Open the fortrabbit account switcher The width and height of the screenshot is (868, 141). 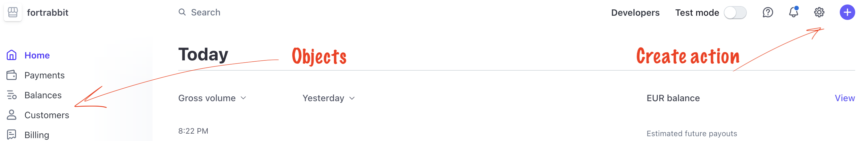pyautogui.click(x=47, y=13)
